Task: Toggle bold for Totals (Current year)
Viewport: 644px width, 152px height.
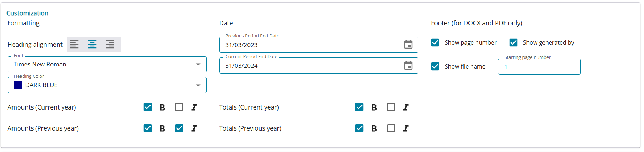Action: click(359, 107)
